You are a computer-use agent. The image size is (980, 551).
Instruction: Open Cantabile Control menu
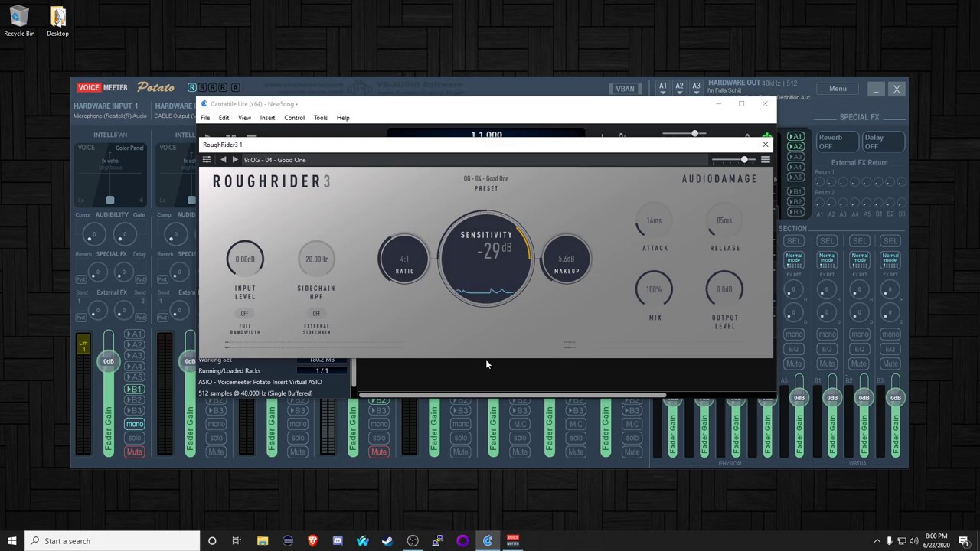(x=294, y=118)
